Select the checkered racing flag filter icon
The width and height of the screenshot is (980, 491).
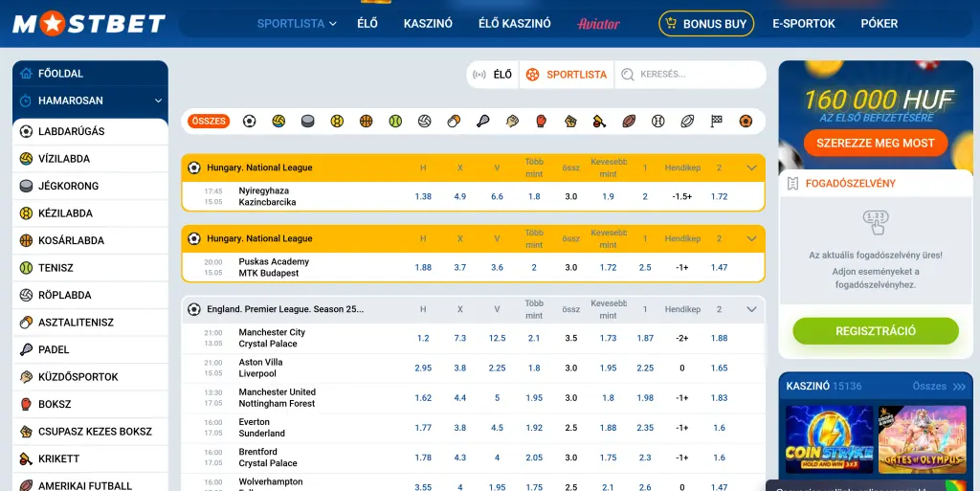(716, 122)
